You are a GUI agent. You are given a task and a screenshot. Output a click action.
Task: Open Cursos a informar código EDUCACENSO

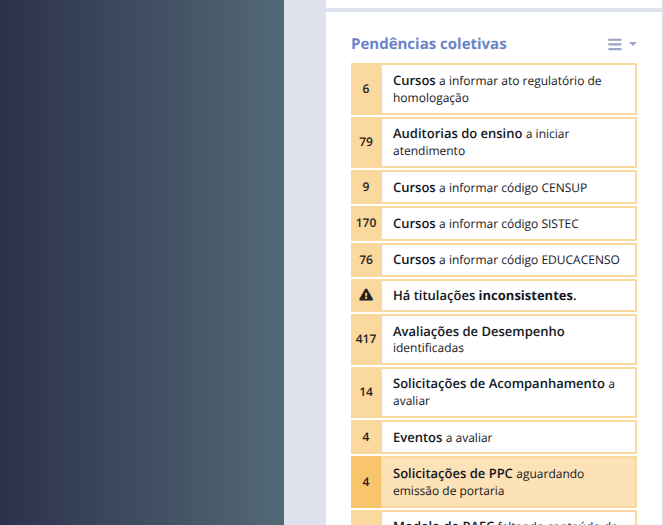494,260
